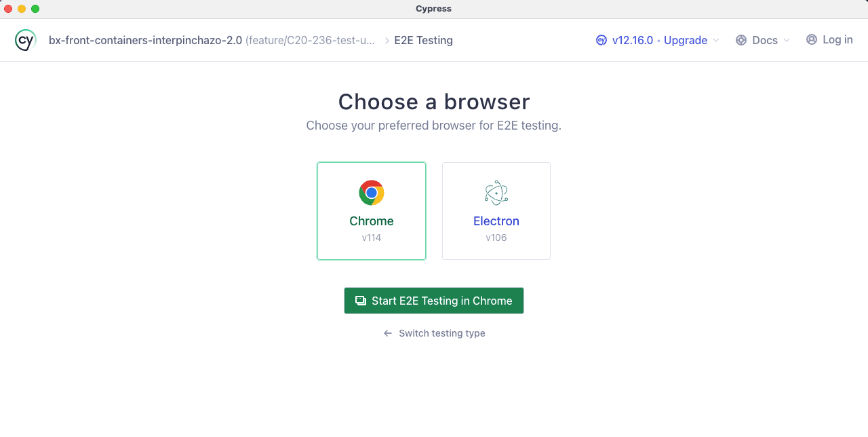Open the Docs menu

click(764, 40)
